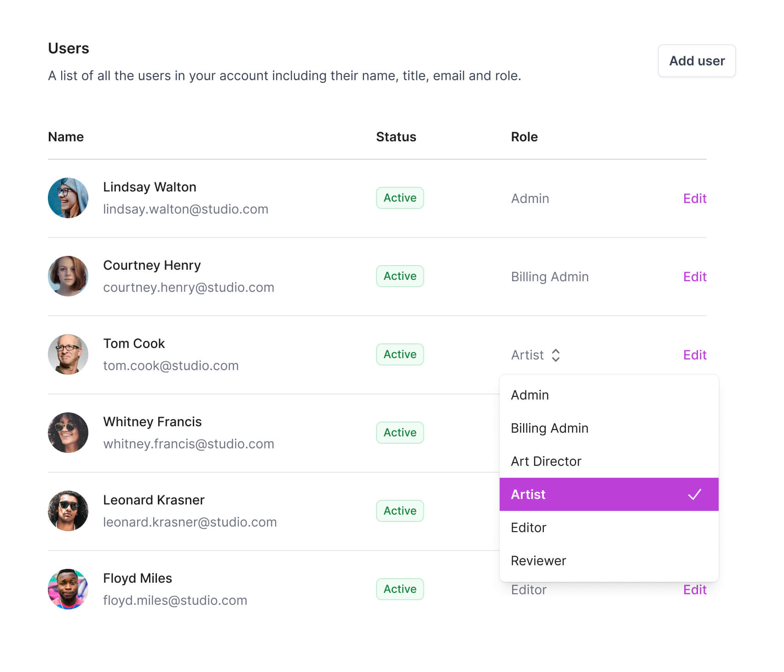Click Courtney Henry's profile picture
Image resolution: width=784 pixels, height=672 pixels.
(68, 276)
